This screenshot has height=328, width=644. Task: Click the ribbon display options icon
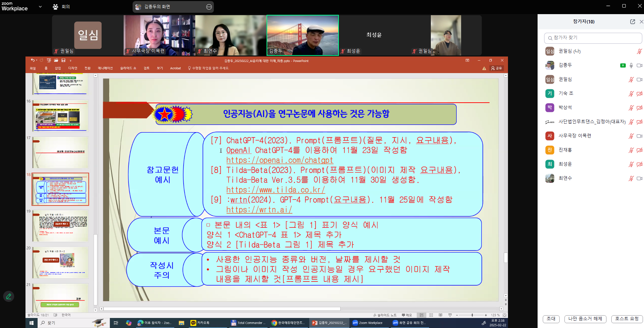[x=467, y=60]
